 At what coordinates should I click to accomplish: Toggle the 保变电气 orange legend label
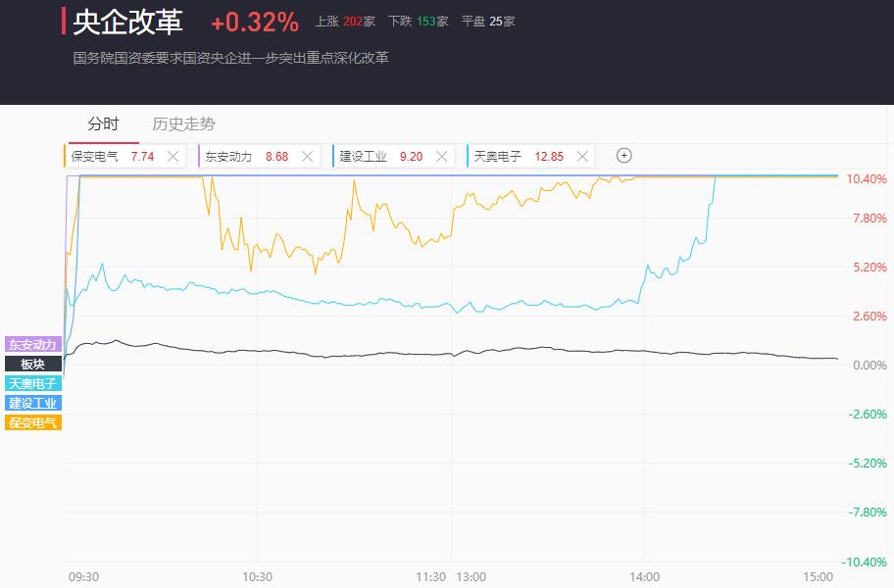33,422
